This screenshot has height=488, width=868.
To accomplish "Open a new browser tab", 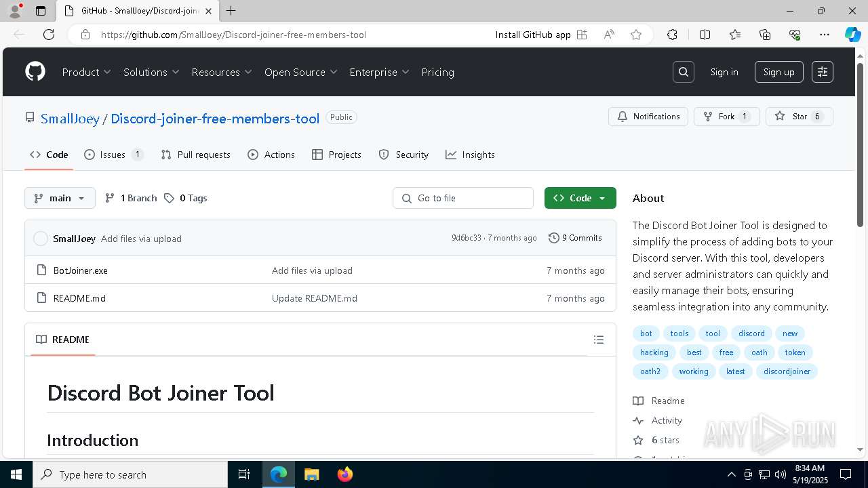I will pos(231,11).
